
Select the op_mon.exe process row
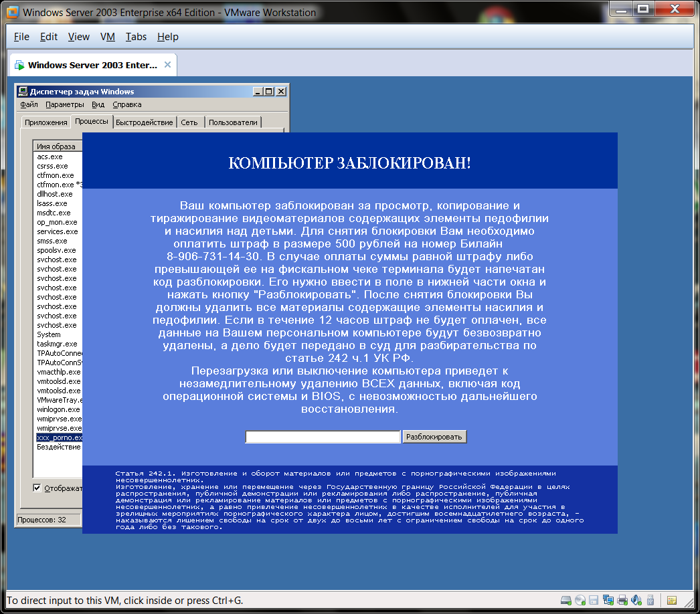point(59,222)
